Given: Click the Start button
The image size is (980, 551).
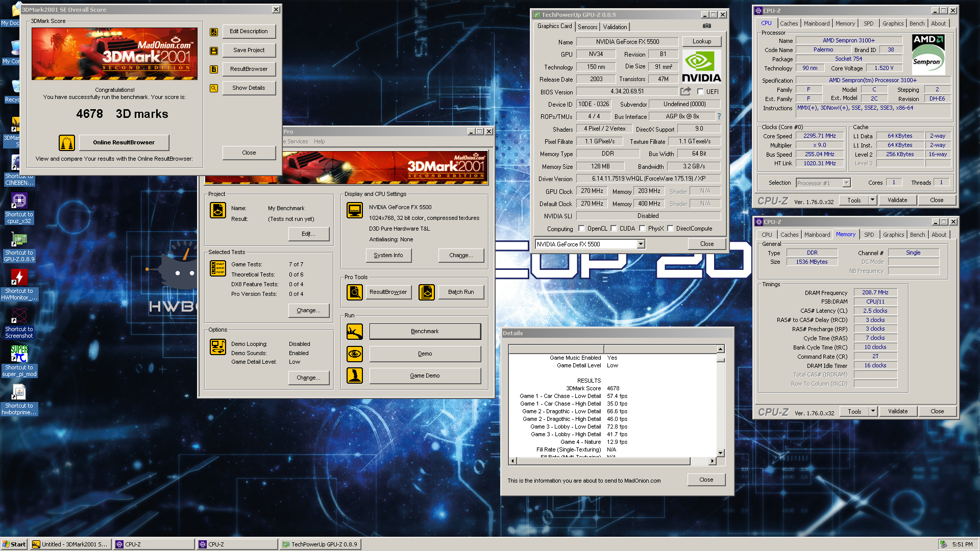Looking at the screenshot, I should click(x=14, y=544).
